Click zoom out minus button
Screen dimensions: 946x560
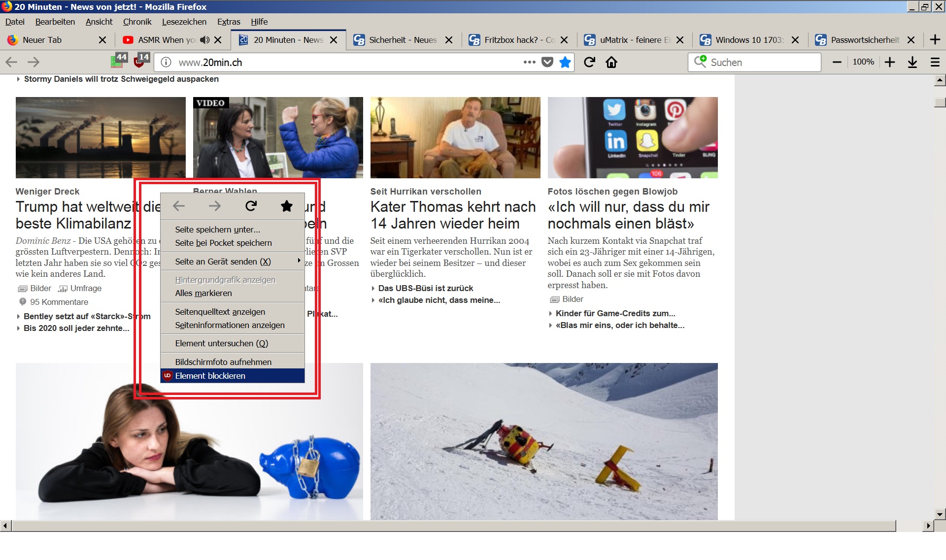click(837, 62)
